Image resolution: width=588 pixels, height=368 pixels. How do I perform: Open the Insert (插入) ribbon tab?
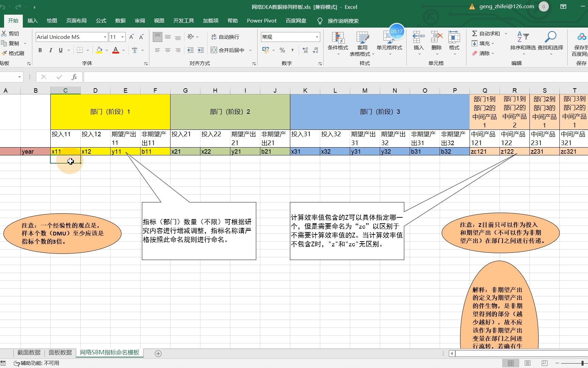point(32,21)
